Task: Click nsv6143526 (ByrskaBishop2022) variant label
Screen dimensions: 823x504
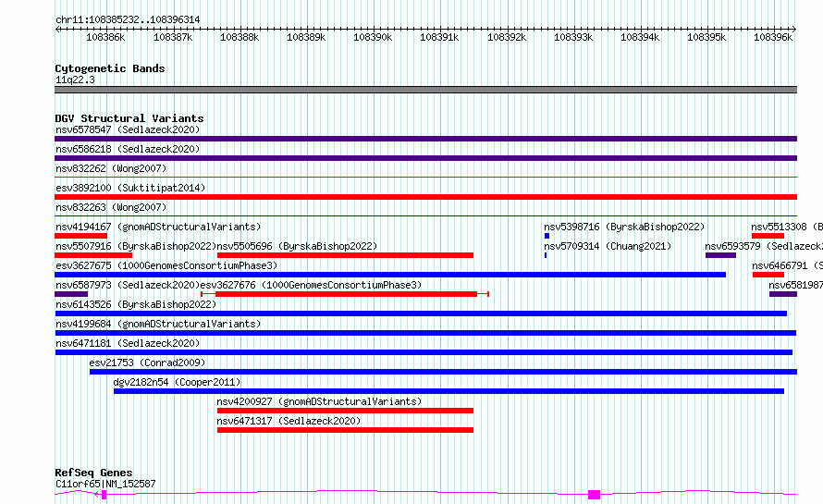Action: (x=136, y=304)
